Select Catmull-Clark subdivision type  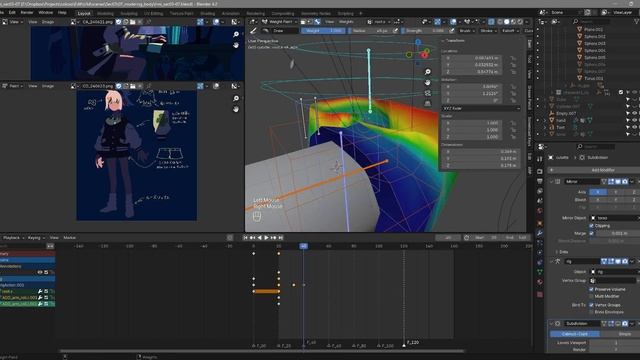(575, 334)
